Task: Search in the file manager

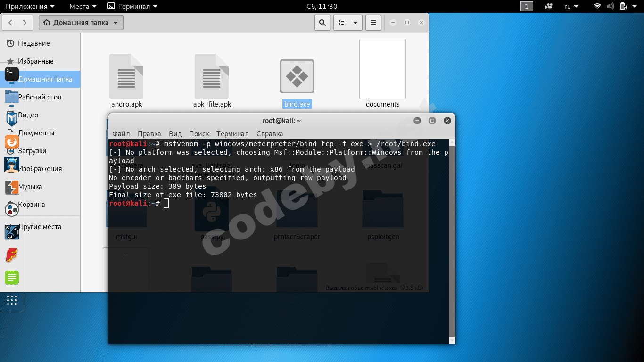Action: click(322, 22)
